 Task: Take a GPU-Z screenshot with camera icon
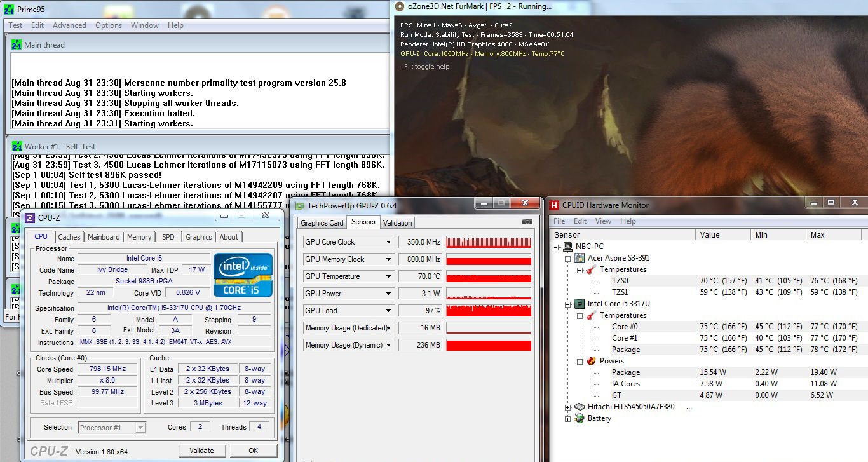[527, 222]
